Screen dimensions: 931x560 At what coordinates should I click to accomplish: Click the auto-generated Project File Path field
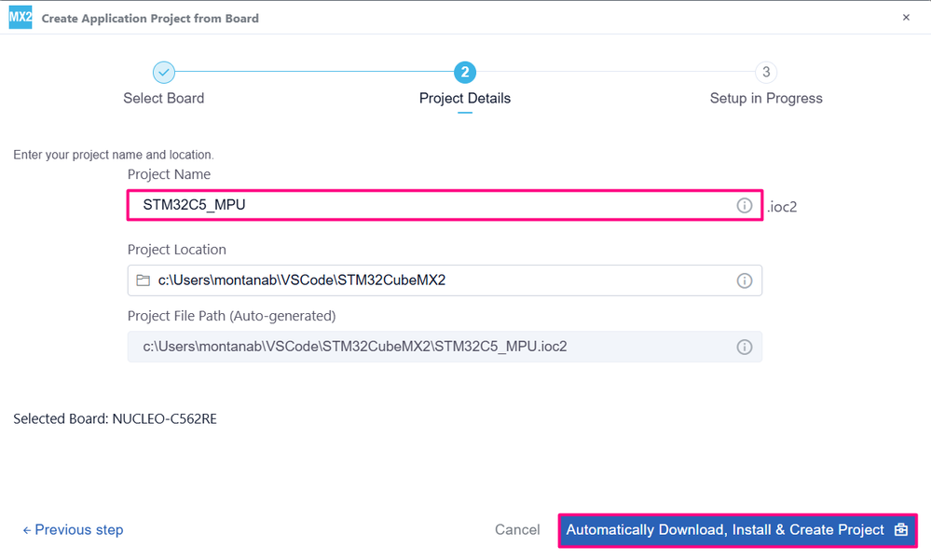(x=445, y=347)
